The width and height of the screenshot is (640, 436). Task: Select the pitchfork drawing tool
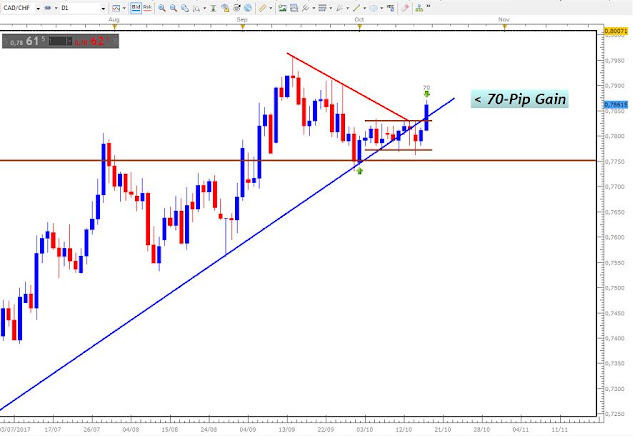click(305, 8)
